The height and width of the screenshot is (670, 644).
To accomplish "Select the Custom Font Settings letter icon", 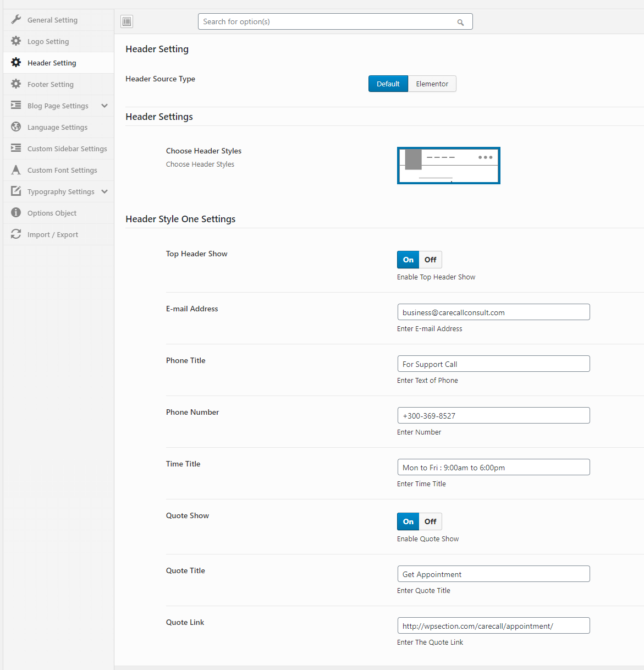I will tap(16, 169).
